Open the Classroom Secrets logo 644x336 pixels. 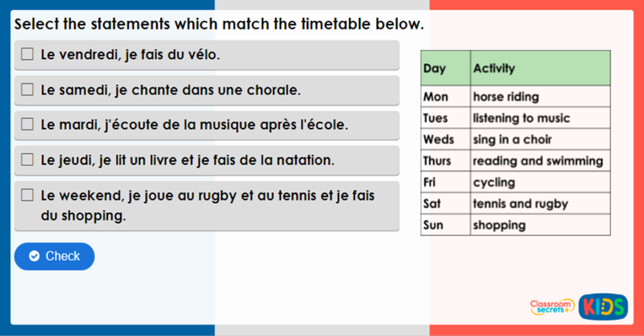pyautogui.click(x=552, y=307)
